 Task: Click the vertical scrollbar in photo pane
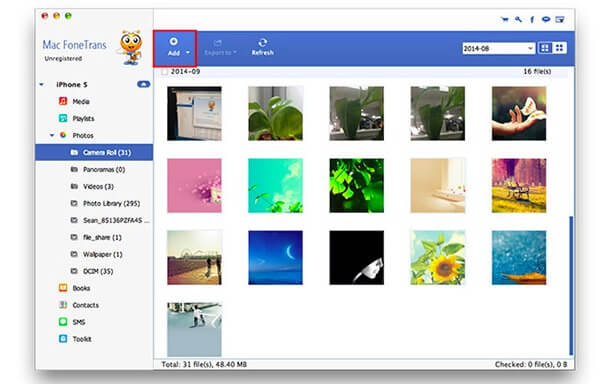click(x=571, y=286)
